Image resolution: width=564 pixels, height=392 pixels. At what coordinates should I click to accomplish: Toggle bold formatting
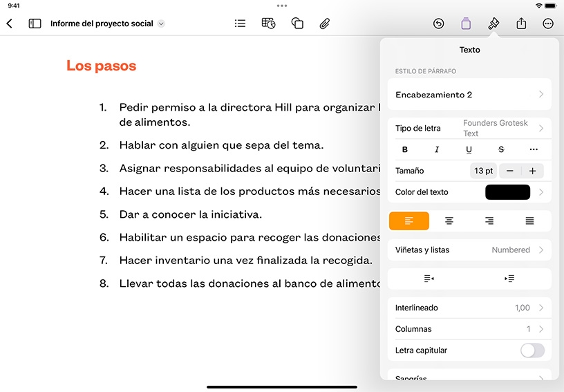[x=404, y=149]
